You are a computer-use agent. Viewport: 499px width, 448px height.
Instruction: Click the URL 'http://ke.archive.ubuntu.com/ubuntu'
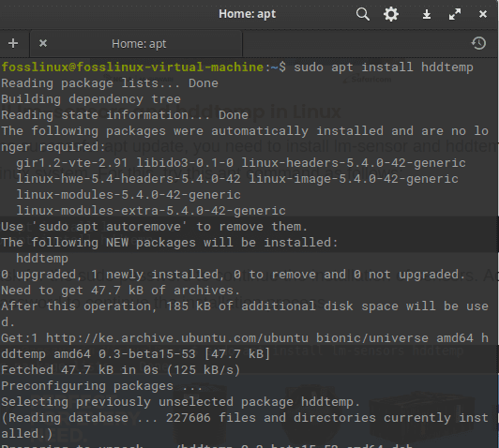click(x=177, y=338)
